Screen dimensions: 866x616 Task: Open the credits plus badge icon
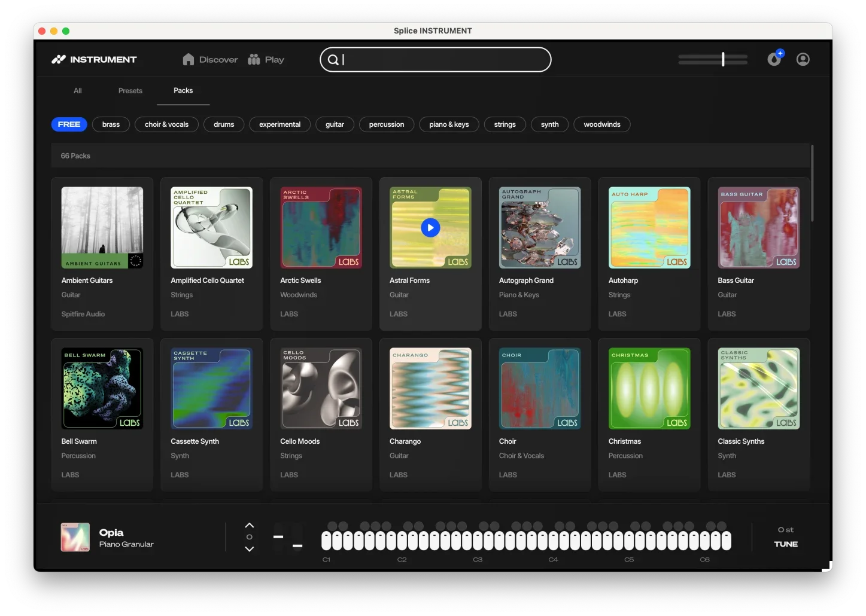[x=776, y=58]
